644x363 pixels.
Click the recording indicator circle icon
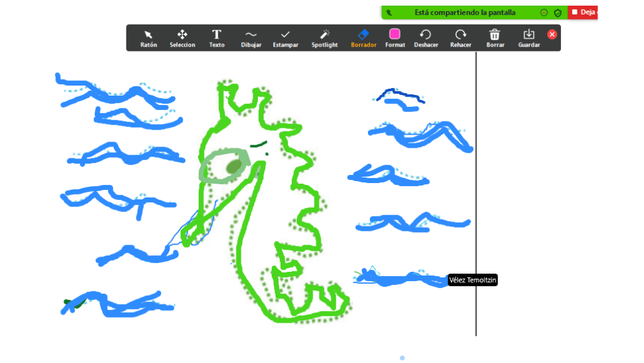(544, 13)
